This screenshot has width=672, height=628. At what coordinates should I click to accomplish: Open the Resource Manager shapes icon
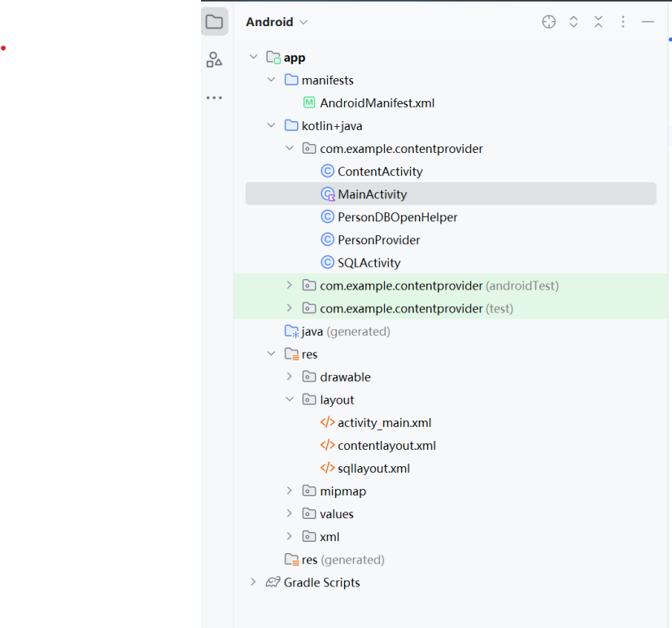coord(214,59)
